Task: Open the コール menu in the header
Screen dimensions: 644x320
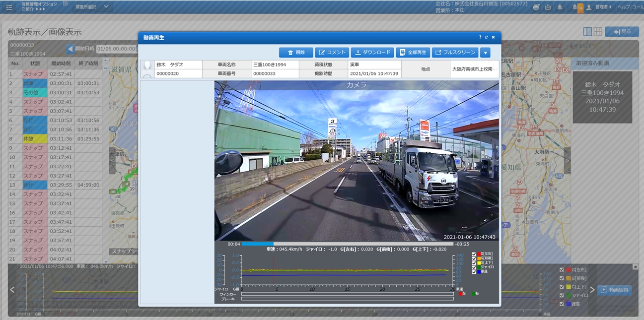Action: (638, 7)
